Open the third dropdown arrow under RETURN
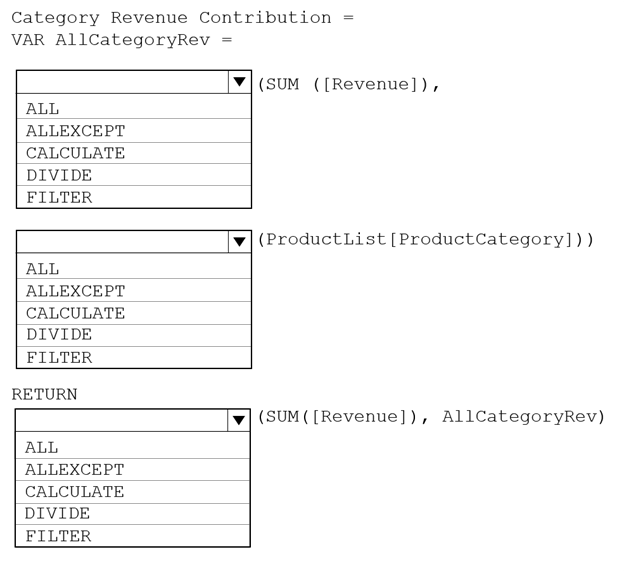Screen dimensions: 624x571 [239, 420]
